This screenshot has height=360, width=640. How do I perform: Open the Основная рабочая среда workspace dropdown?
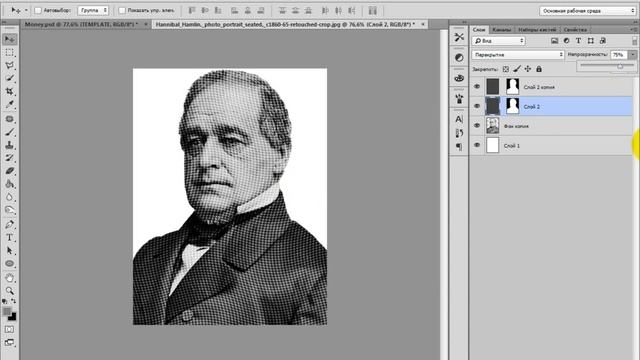point(588,11)
